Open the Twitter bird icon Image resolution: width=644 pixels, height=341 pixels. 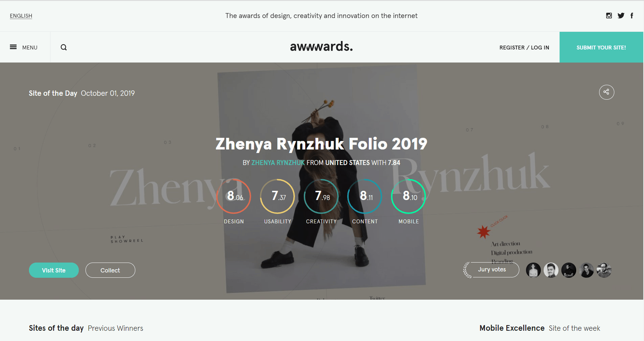pyautogui.click(x=621, y=16)
